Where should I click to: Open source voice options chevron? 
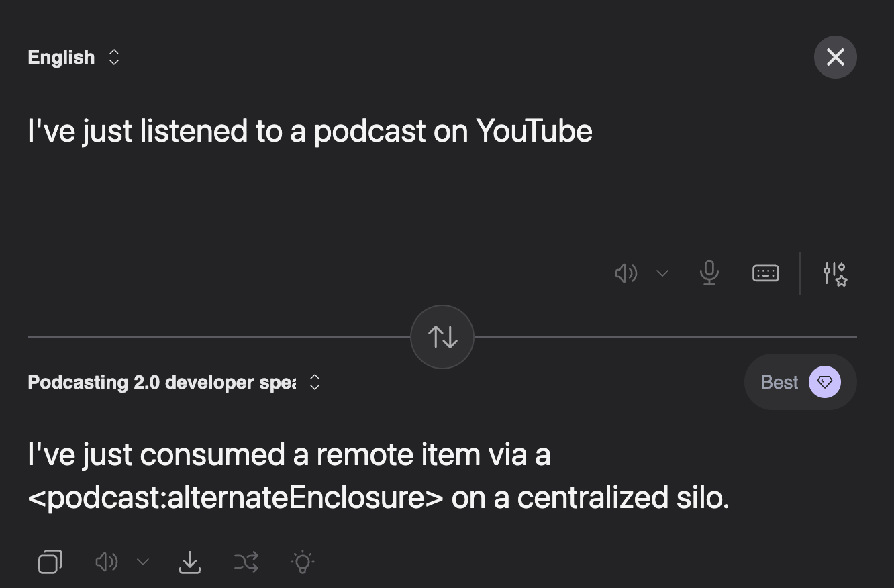tap(662, 273)
